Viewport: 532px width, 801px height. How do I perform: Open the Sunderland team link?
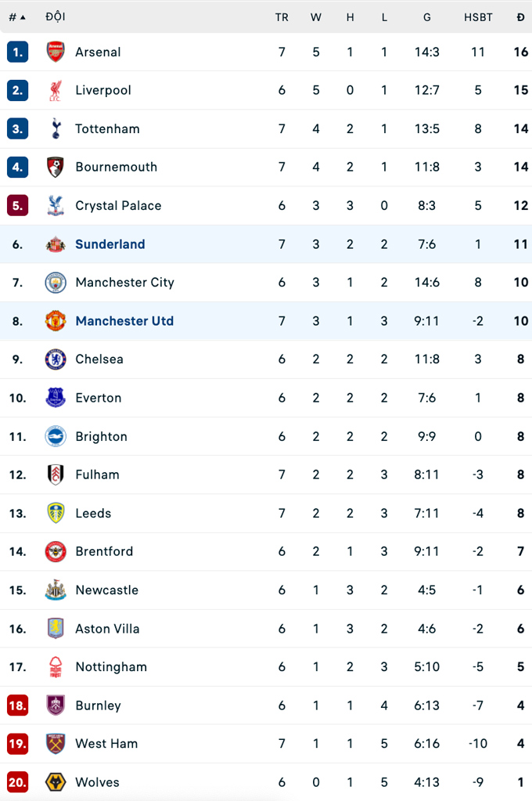(x=110, y=244)
